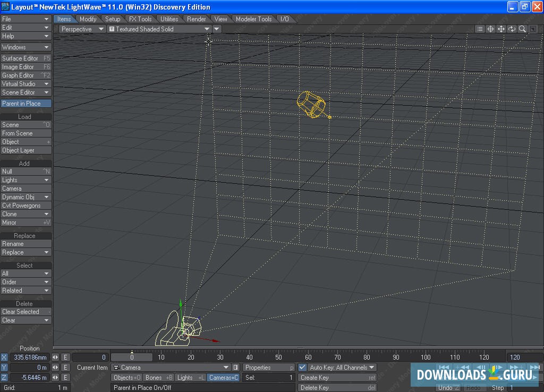Click frame 60 on the timeline
This screenshot has width=544, height=392.
pos(308,357)
